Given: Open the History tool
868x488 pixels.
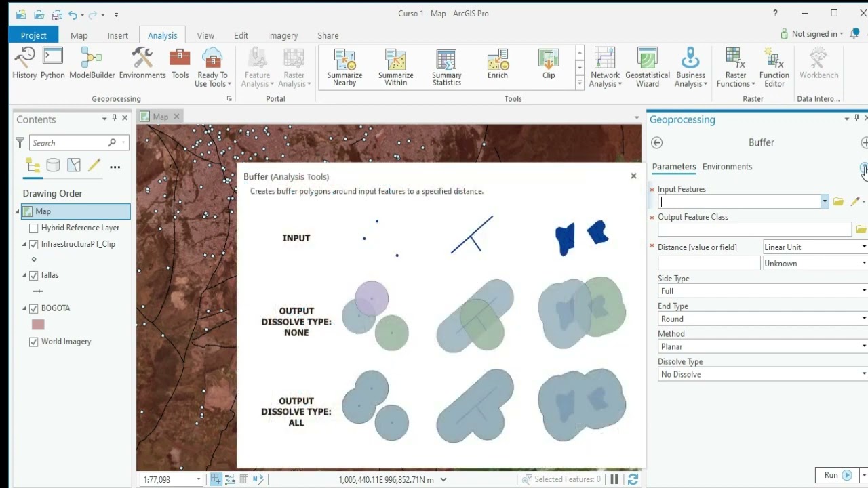Looking at the screenshot, I should point(24,64).
